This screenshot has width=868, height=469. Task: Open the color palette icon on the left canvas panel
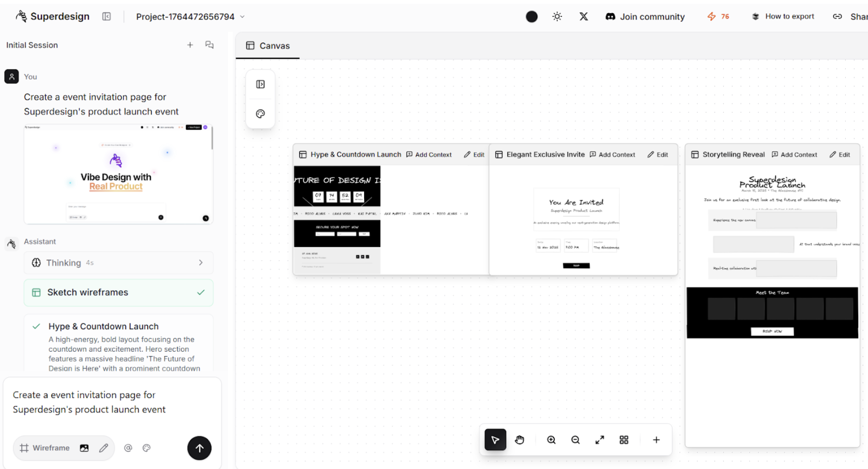pos(260,114)
